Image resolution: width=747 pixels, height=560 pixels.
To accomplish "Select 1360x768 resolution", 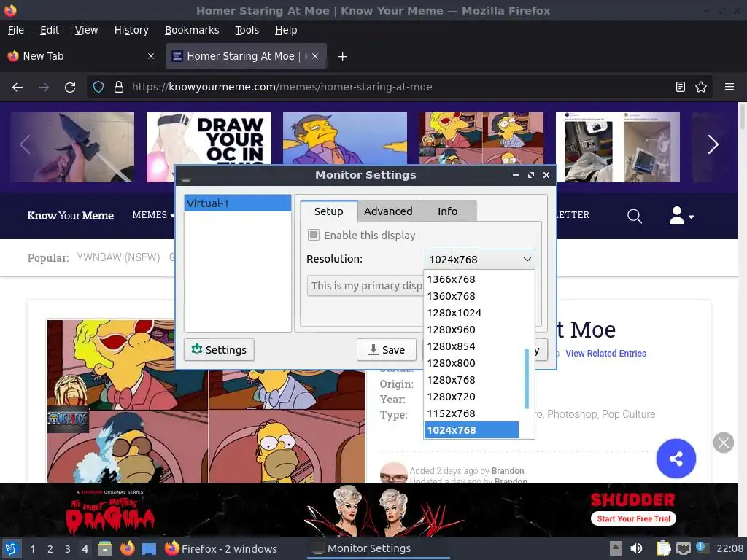I will 471,296.
